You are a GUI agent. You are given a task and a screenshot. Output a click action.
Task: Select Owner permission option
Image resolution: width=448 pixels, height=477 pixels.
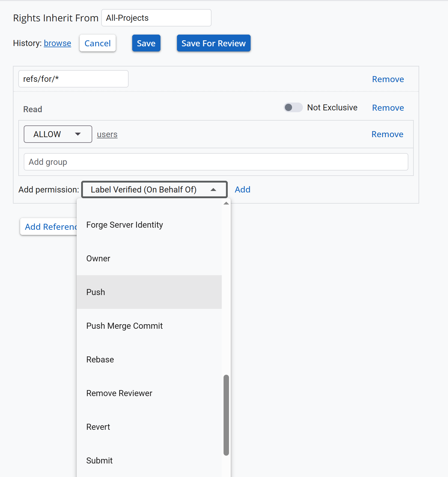click(149, 259)
